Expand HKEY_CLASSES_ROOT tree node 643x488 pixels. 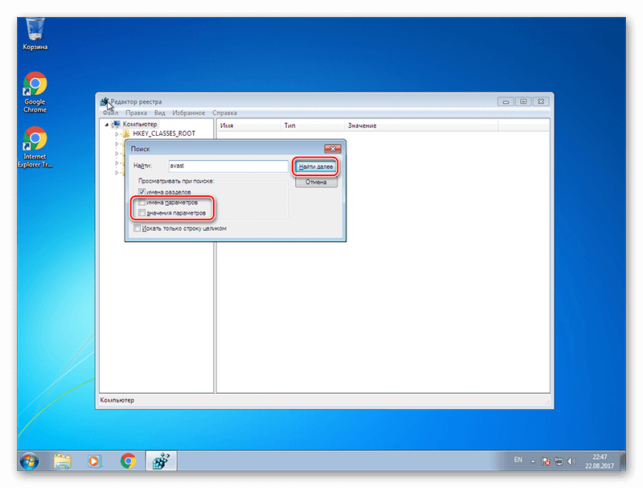116,134
